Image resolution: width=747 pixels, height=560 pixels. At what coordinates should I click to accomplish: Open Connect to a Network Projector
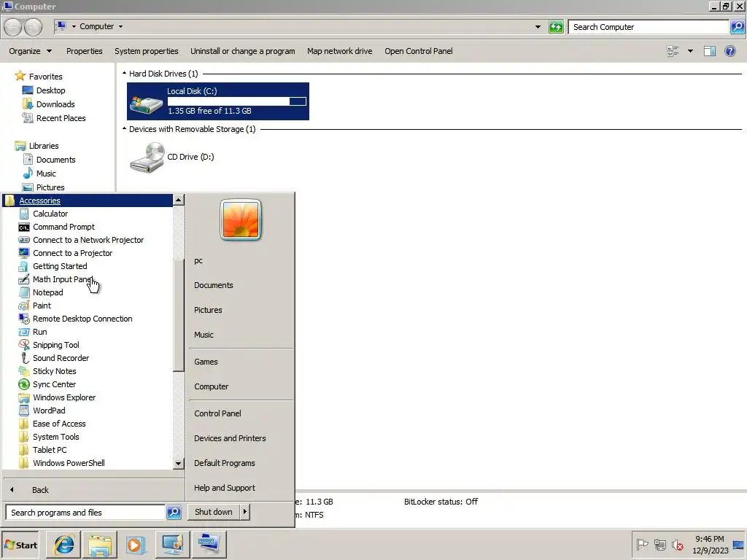88,240
